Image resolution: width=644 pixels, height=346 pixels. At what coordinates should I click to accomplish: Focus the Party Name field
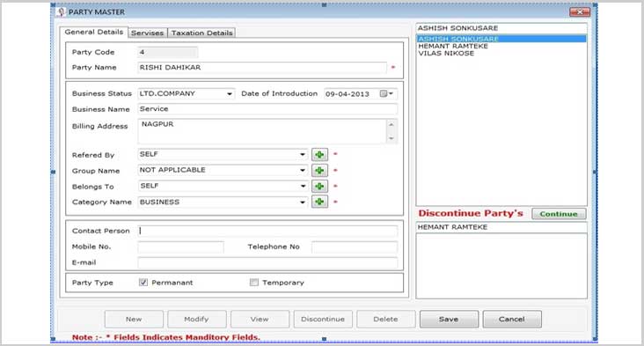[x=262, y=68]
